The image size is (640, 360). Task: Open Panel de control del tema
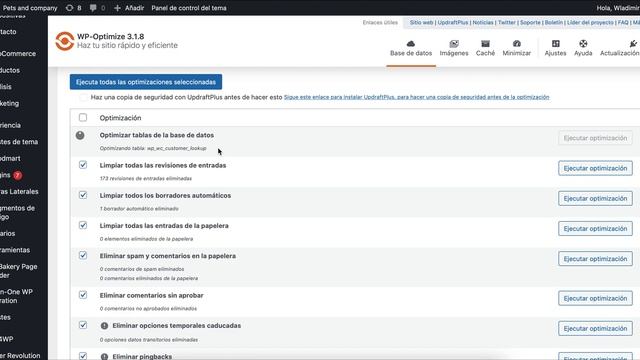[x=189, y=8]
